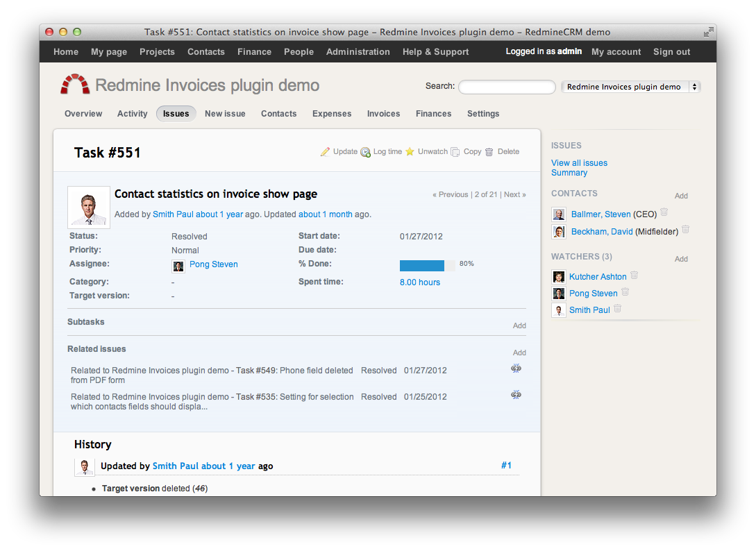Open Administration in the top menu

358,52
